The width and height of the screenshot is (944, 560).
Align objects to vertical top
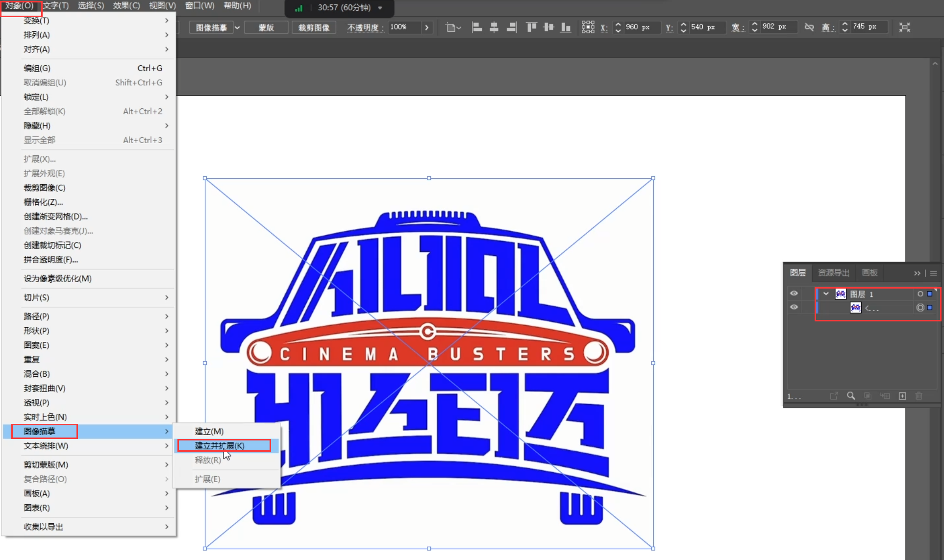point(531,27)
